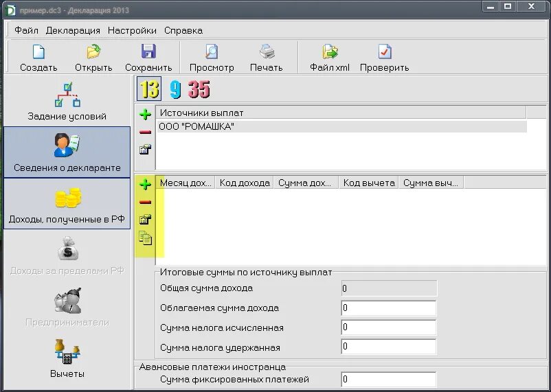This screenshot has height=392, width=551.
Task: Open the Декларация menu
Action: point(73,31)
